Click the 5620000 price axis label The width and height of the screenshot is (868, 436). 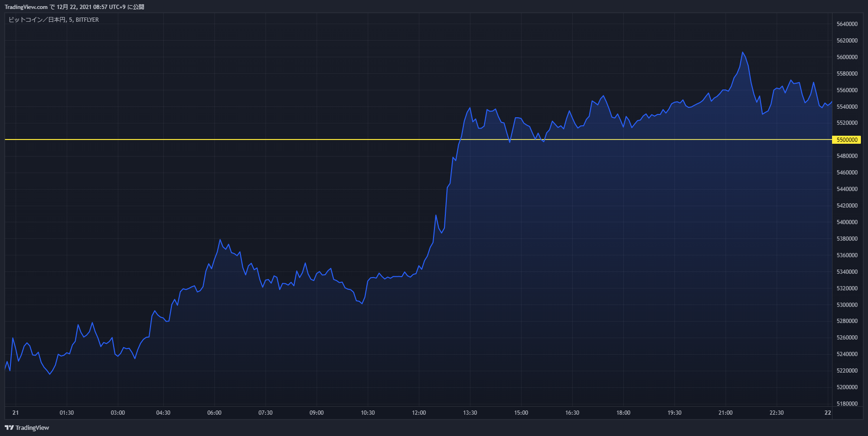[x=847, y=41]
